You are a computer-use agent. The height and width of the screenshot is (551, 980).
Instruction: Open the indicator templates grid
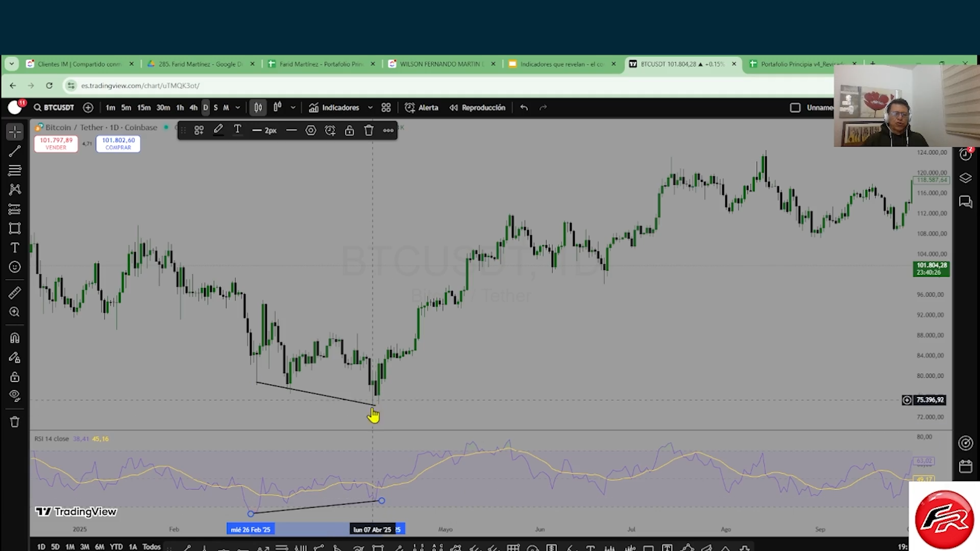click(x=386, y=108)
